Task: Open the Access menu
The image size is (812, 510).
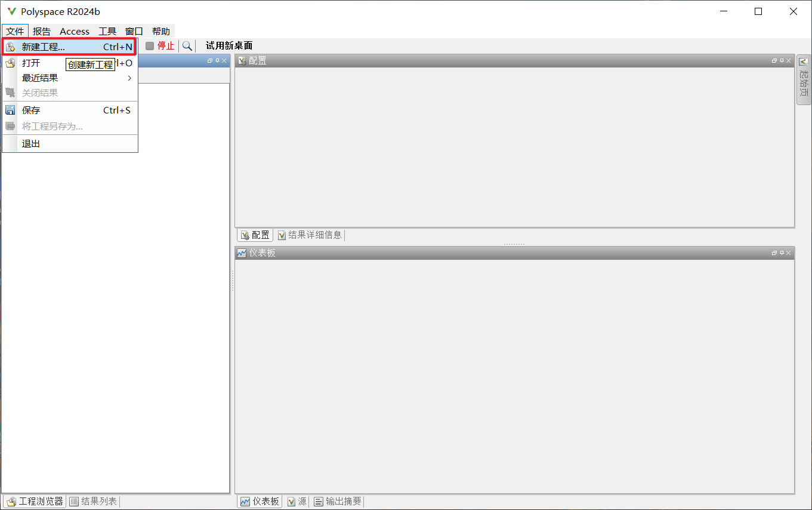Action: tap(75, 31)
